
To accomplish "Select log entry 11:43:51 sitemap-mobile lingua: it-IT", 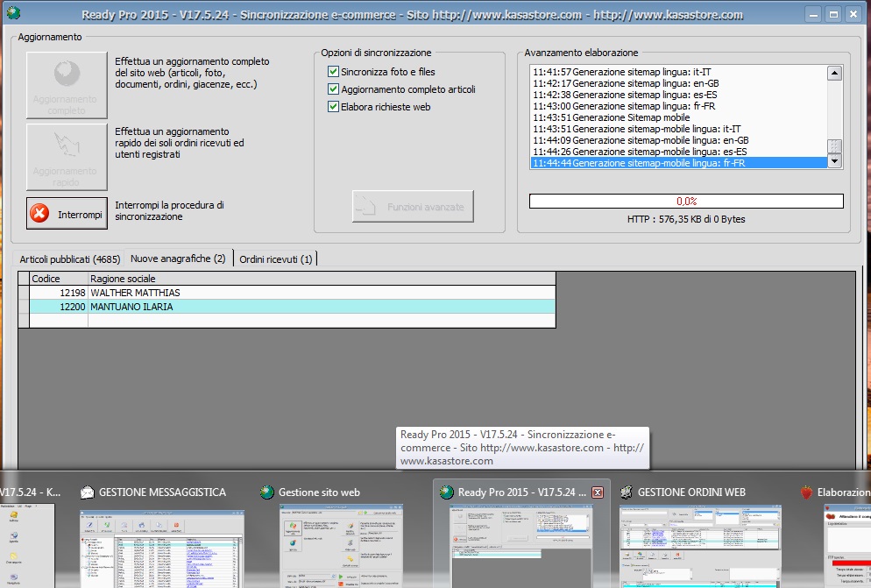I will click(x=679, y=129).
